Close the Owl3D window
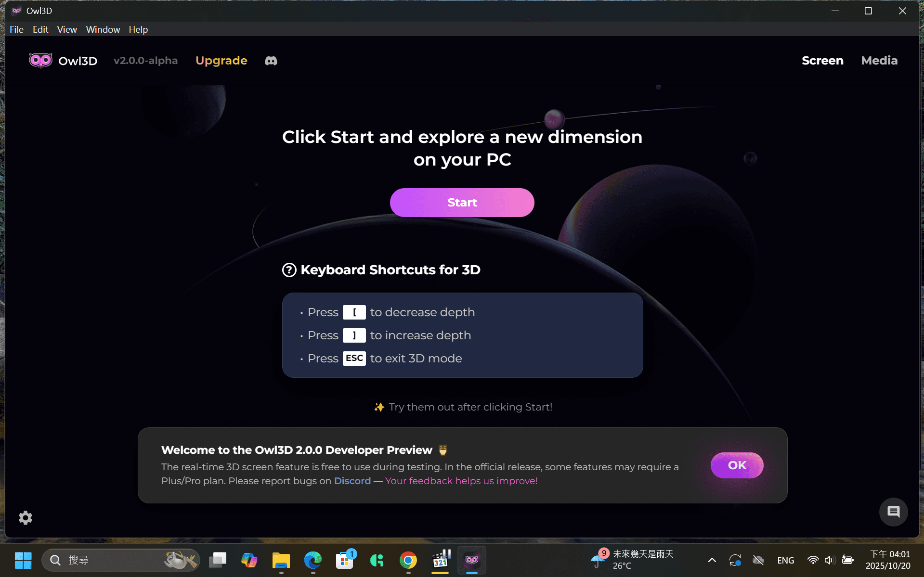Viewport: 924px width, 577px height. (x=902, y=11)
